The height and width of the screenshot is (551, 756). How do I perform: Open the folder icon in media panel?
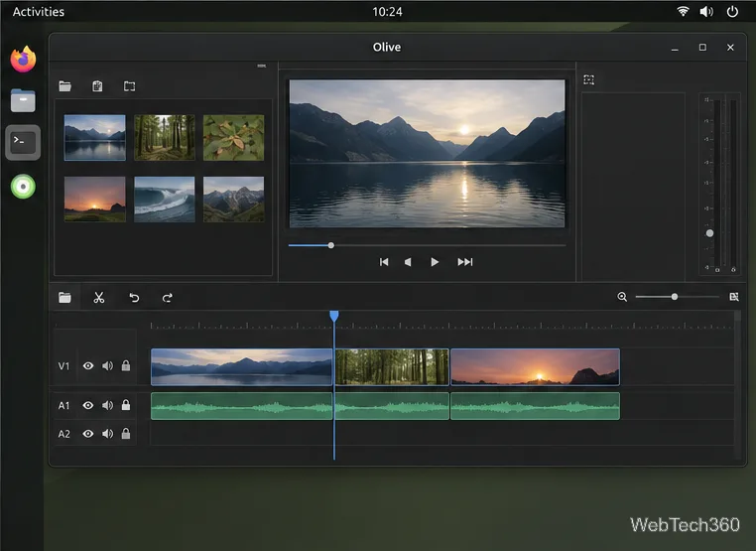click(x=65, y=86)
